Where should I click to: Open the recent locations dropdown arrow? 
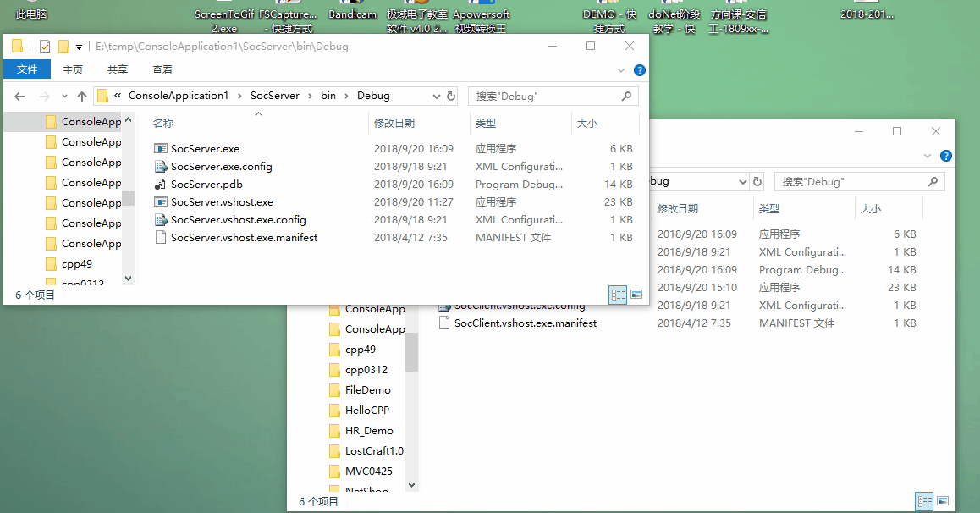[x=63, y=97]
